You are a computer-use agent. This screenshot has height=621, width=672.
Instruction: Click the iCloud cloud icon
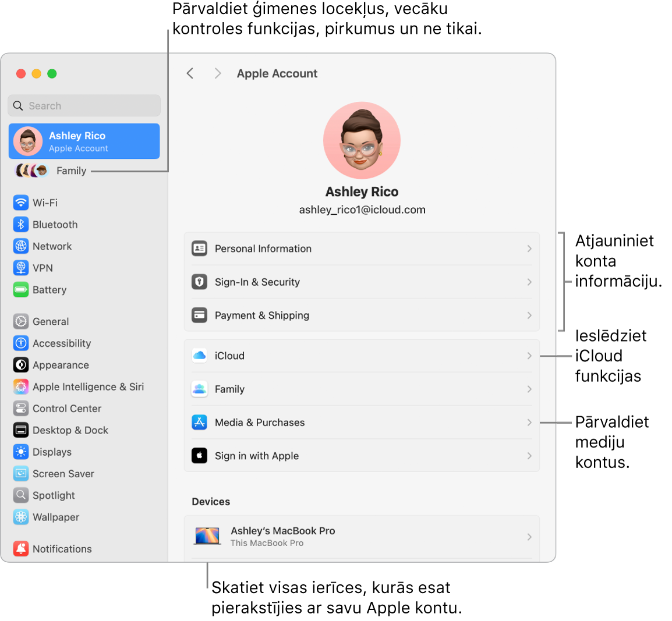tap(199, 356)
